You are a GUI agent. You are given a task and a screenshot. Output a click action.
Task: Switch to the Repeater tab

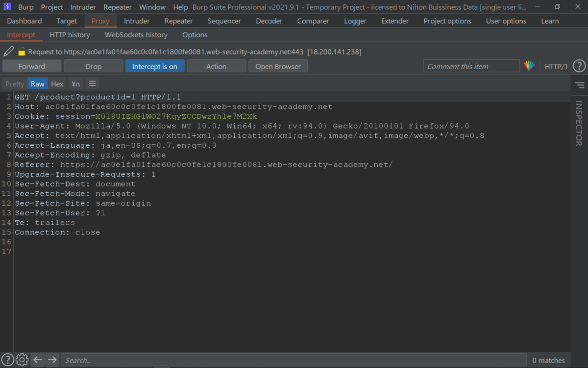pos(178,21)
